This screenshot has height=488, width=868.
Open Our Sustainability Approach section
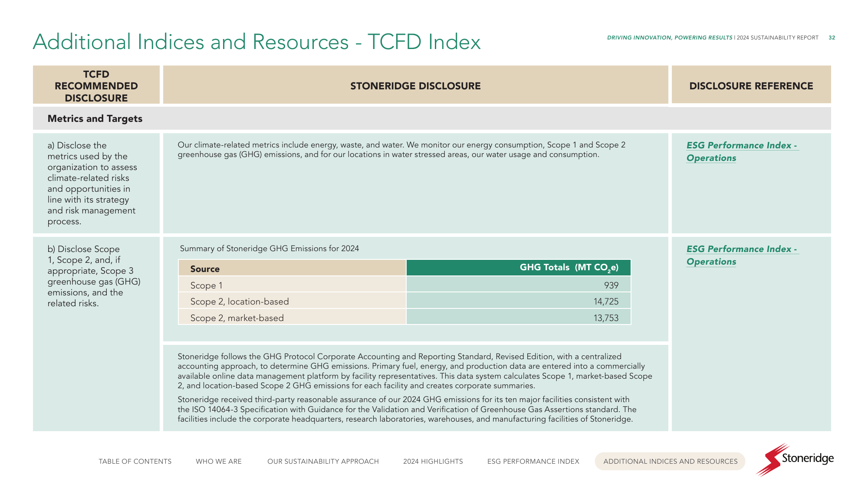(x=323, y=461)
